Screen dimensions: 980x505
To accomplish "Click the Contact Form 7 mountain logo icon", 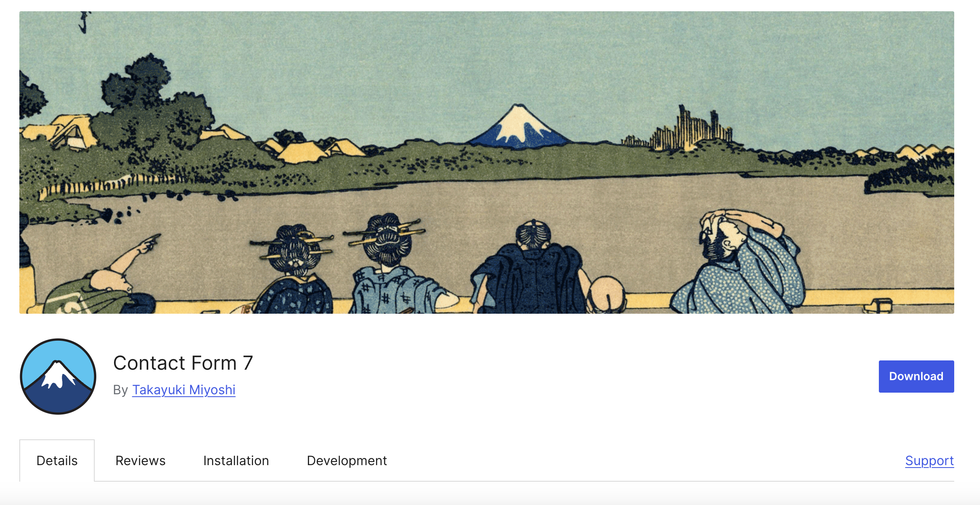I will (x=58, y=377).
